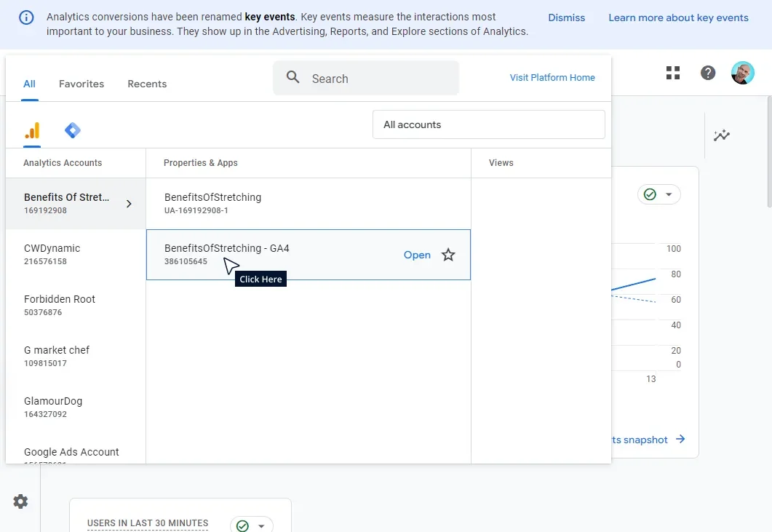Open the BenefitsOfStretching - GA4 property

coord(417,255)
